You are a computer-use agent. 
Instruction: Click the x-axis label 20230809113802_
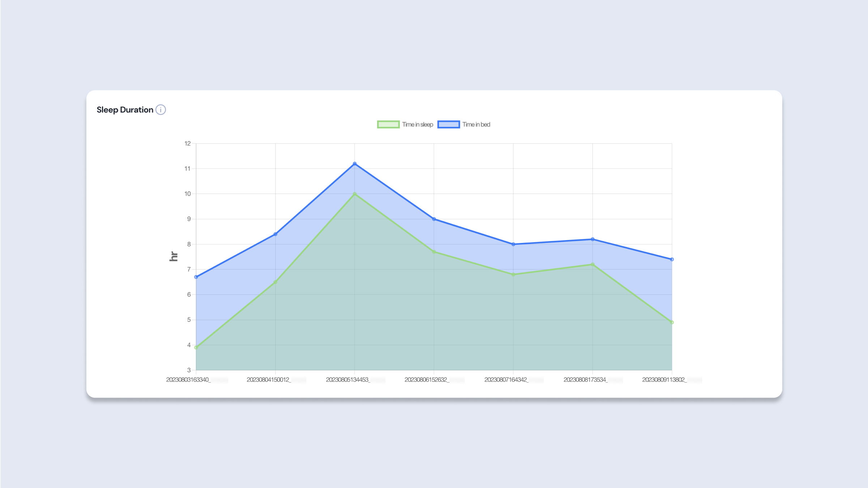tap(664, 380)
